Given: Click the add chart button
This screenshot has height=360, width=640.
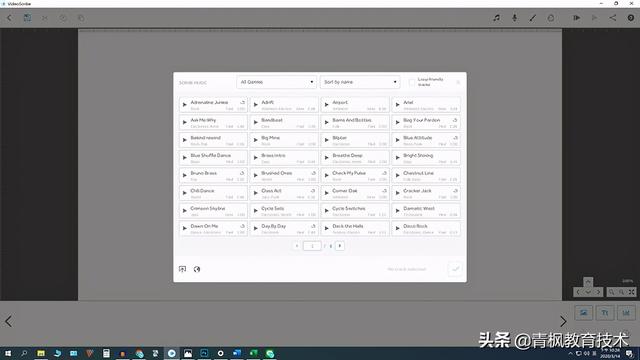Looking at the screenshot, I should point(626,313).
